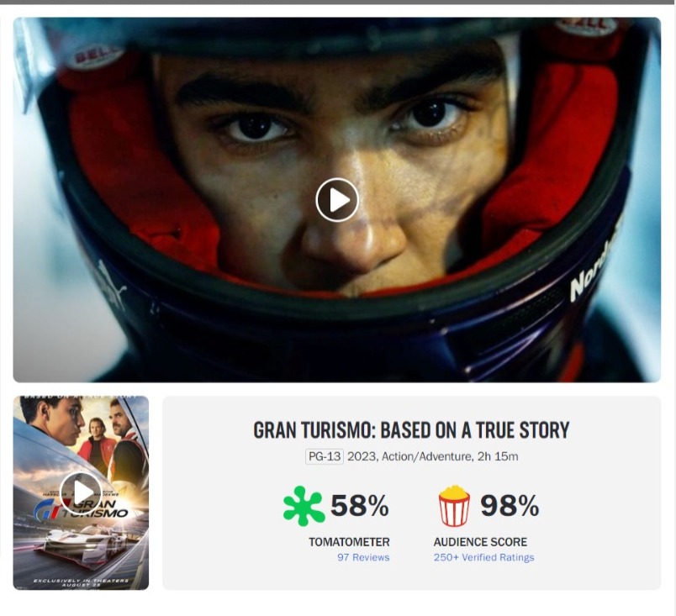Click the TOMATOMETER label

349,542
